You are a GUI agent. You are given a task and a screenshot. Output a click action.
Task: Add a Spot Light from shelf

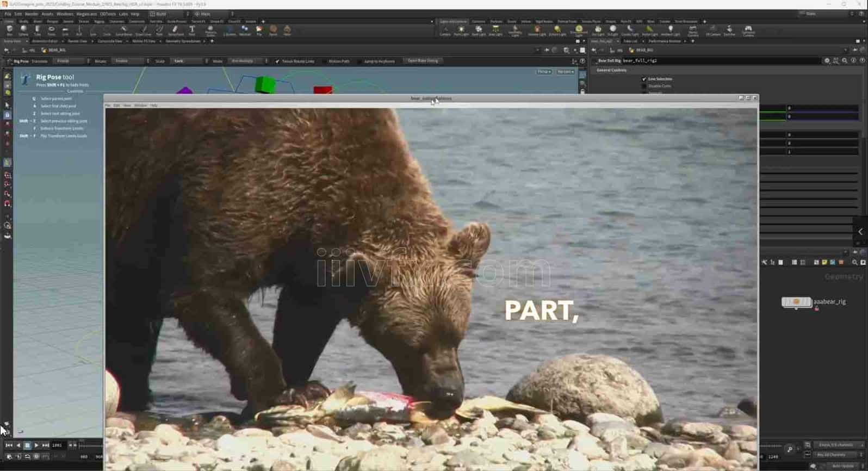(479, 30)
